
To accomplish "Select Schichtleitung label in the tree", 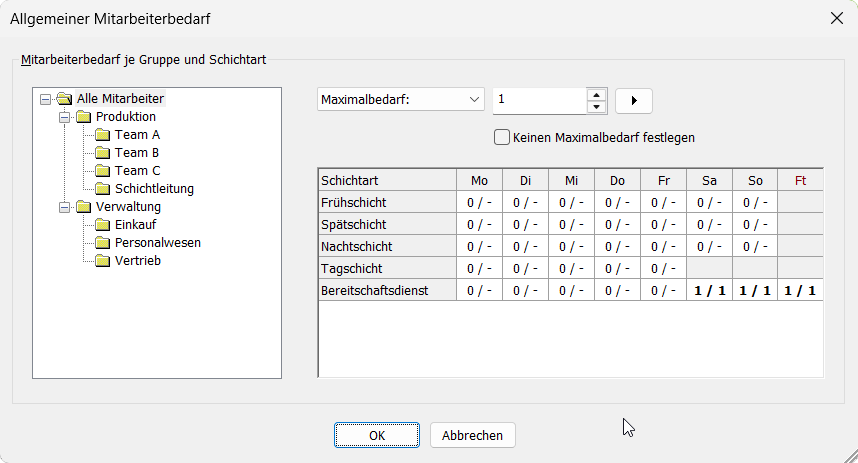I will point(154,189).
